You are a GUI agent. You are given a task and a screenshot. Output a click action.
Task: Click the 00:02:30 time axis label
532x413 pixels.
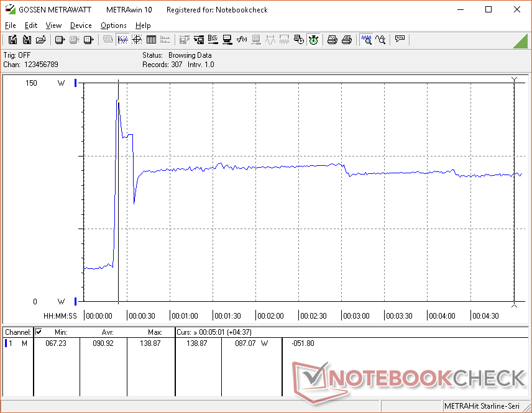tap(313, 316)
